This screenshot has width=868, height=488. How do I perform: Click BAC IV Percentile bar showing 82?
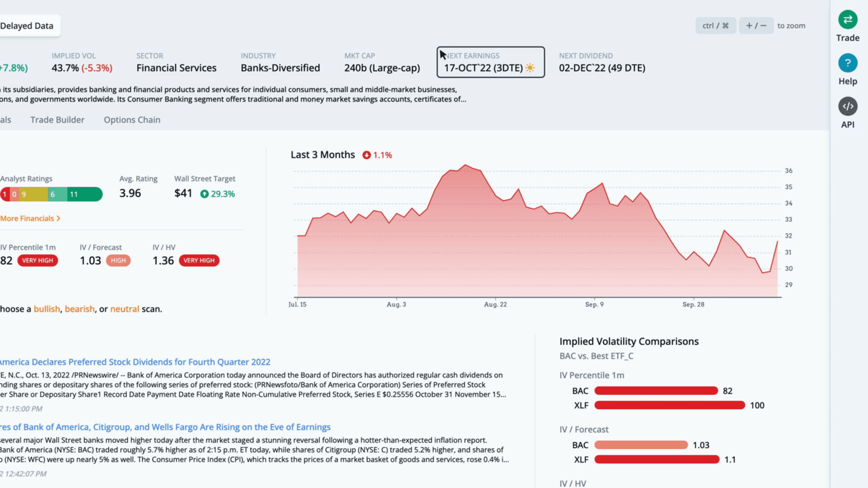coord(656,391)
